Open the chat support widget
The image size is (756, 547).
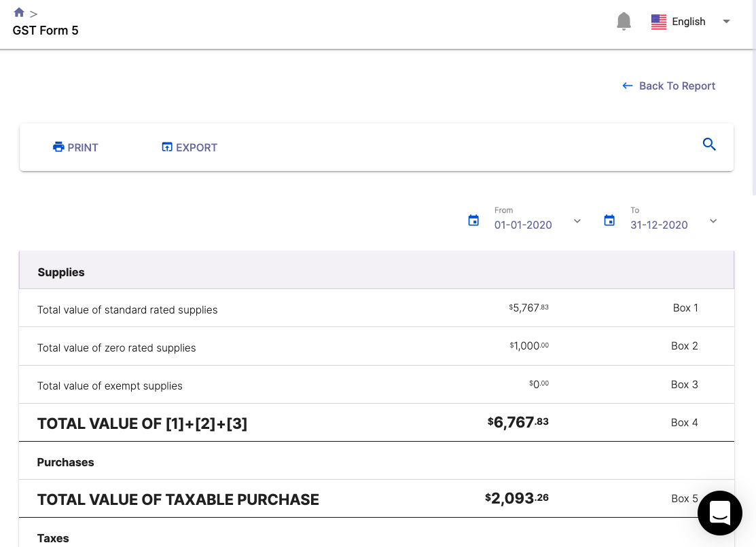(719, 513)
